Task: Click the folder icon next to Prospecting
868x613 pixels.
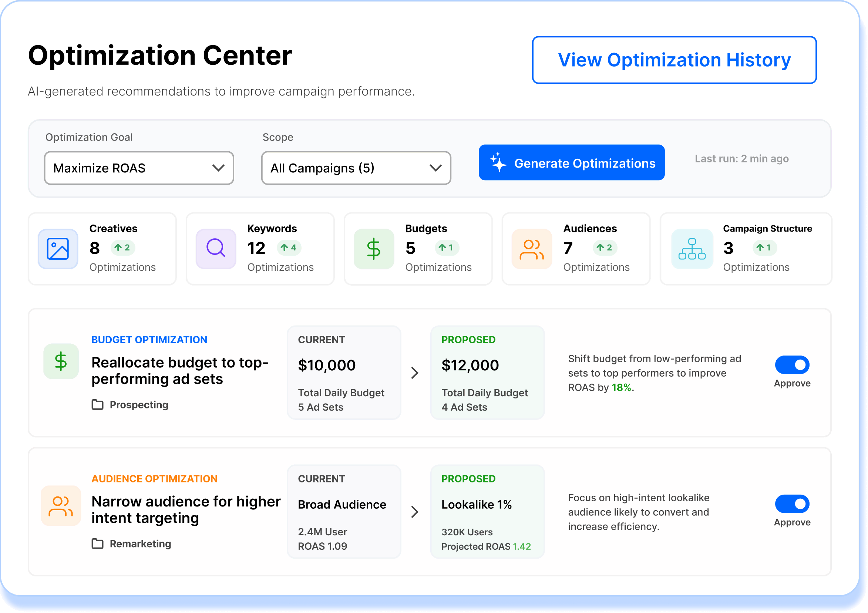Action: 98,405
